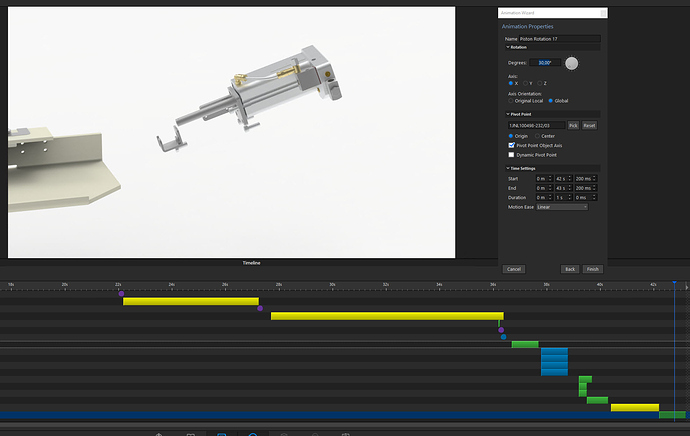Select the blue keyframe dot near 36s
Image resolution: width=690 pixels, height=436 pixels.
[x=503, y=337]
